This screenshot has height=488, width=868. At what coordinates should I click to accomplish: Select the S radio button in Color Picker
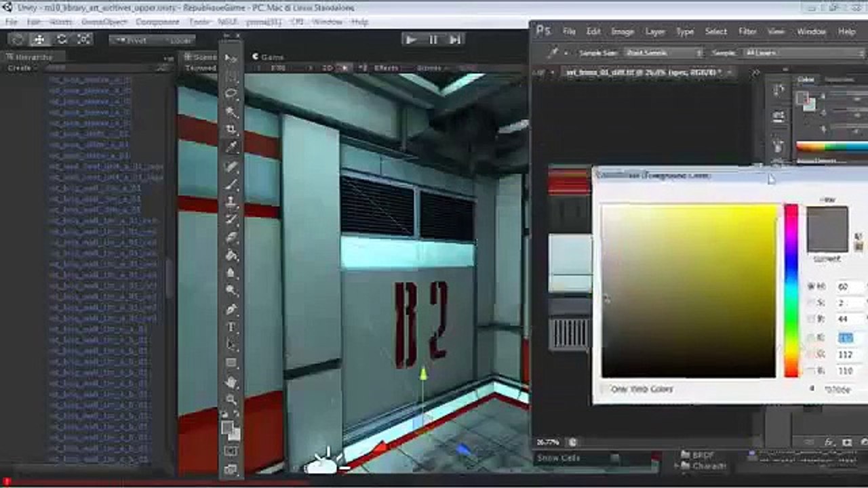(x=812, y=303)
